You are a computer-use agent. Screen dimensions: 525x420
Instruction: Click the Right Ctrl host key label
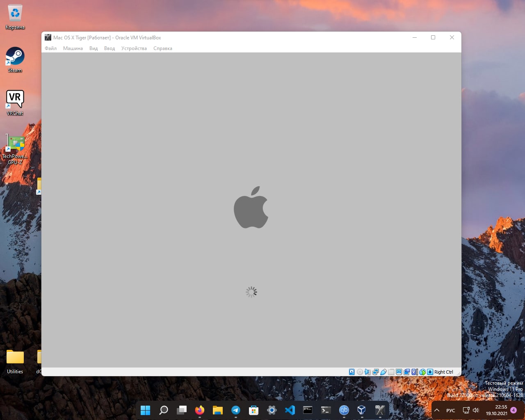(444, 372)
